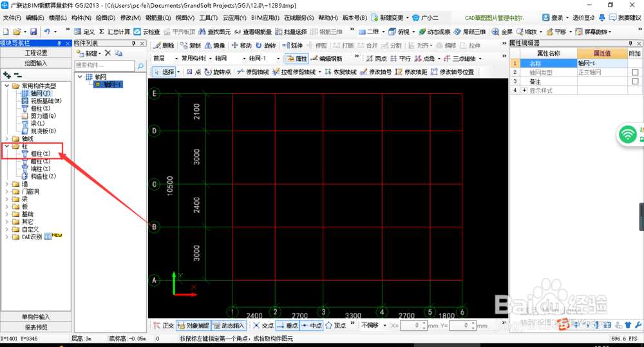
Task: Select the 平移 pan tool
Action: click(x=556, y=32)
